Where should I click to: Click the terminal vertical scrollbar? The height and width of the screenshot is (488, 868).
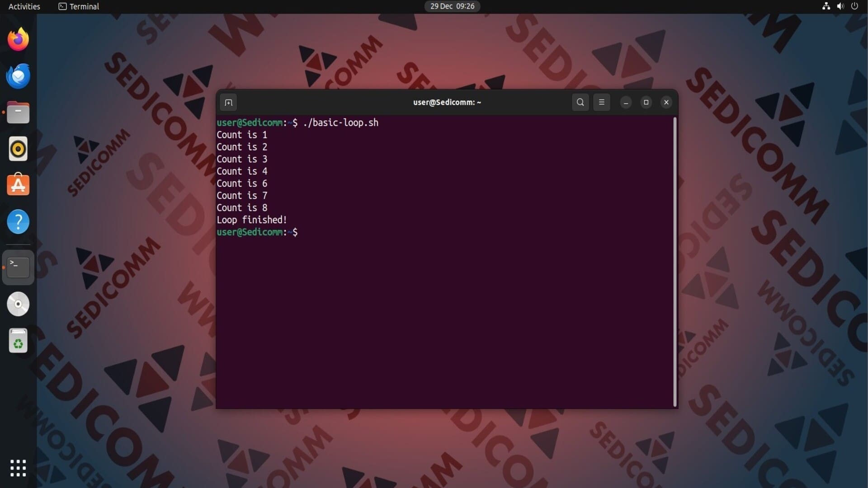(675, 262)
